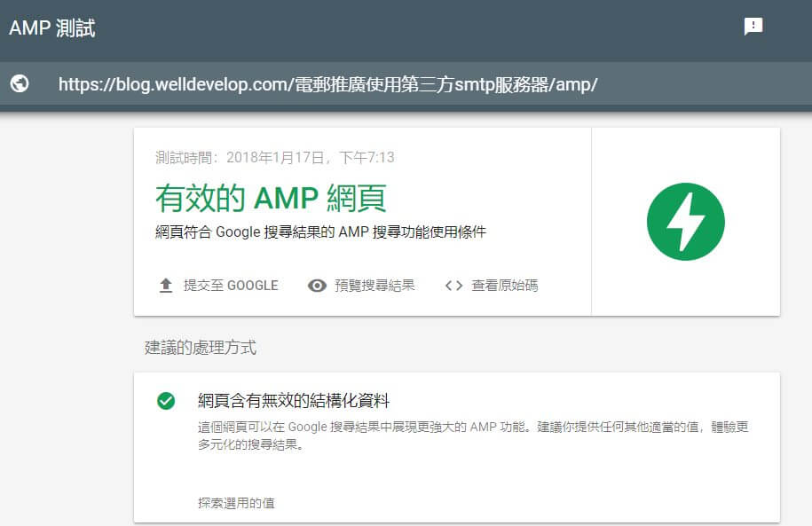This screenshot has height=526, width=812.
Task: Click the green AMP lightning bolt badge
Action: 685,222
